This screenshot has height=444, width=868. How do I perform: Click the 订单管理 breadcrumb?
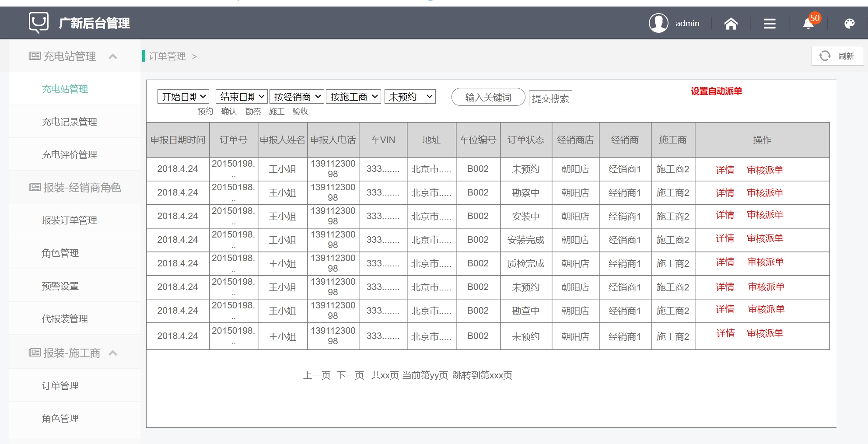pyautogui.click(x=167, y=56)
